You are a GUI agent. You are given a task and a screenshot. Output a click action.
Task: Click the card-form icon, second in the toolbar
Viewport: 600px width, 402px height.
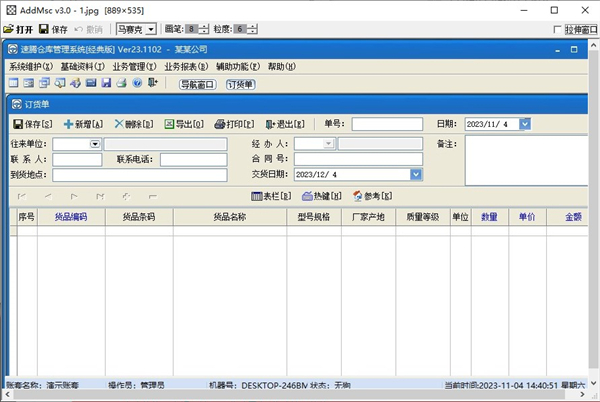(29, 83)
